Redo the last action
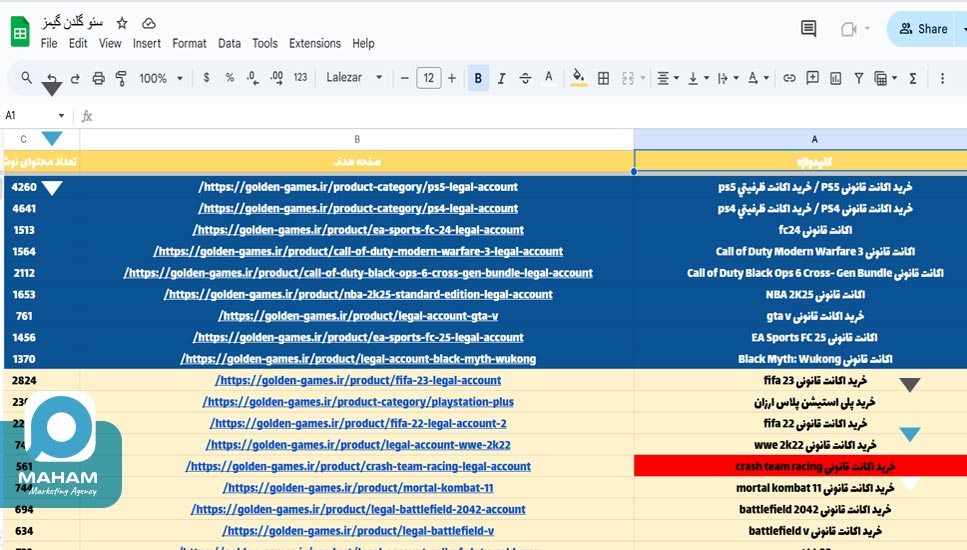Image resolution: width=967 pixels, height=550 pixels. [x=75, y=78]
